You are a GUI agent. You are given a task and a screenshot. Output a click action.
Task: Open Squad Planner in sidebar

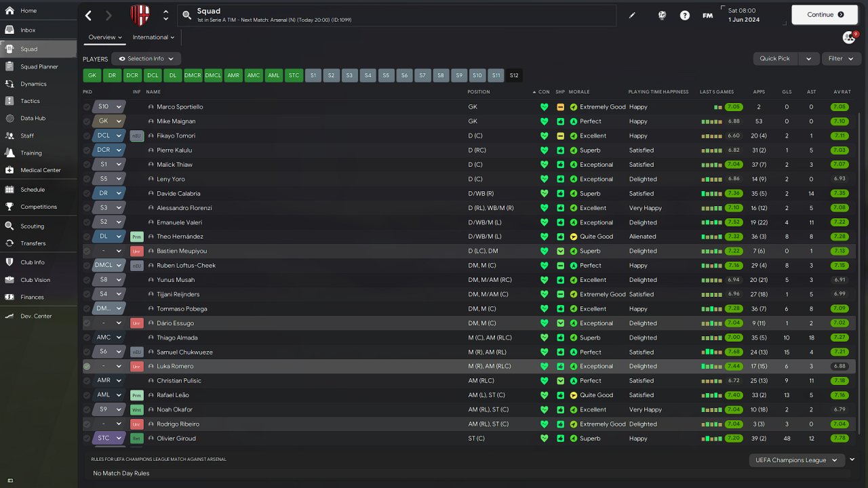click(x=38, y=66)
